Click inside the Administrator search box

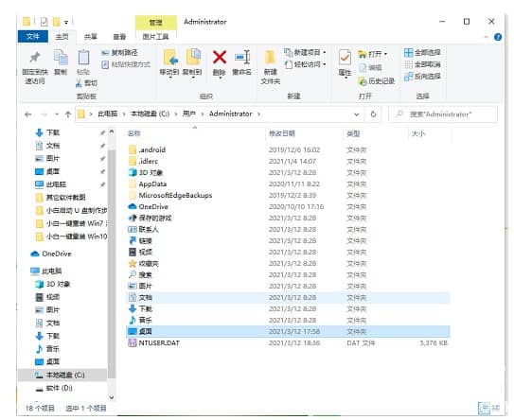(443, 114)
